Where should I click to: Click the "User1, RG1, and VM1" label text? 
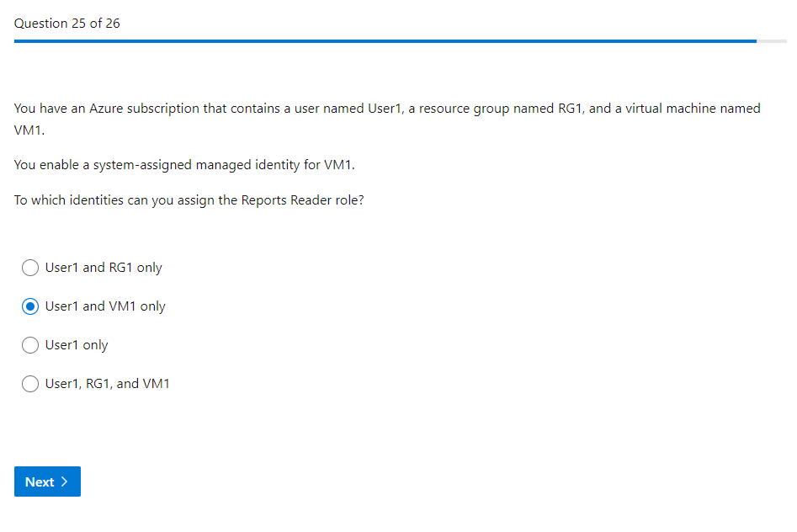pos(108,384)
